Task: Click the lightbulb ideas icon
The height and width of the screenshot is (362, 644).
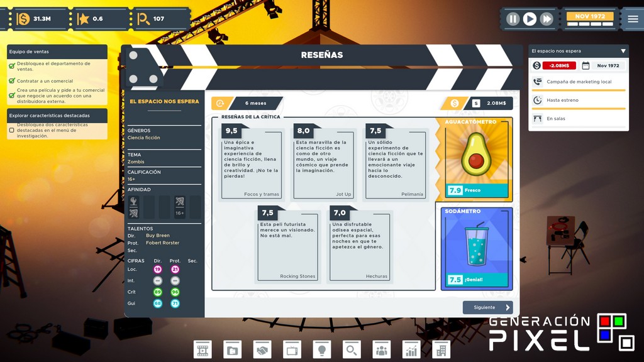Action: (321, 349)
